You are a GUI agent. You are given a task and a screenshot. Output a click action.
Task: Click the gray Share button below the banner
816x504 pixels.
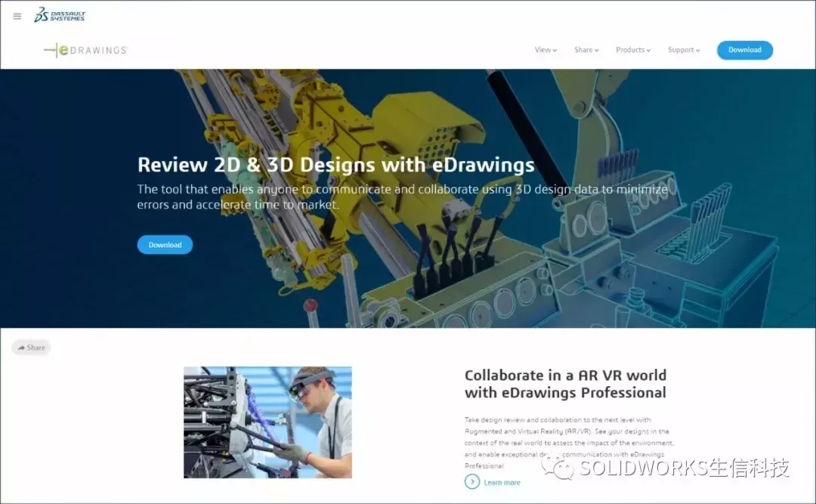(x=31, y=348)
